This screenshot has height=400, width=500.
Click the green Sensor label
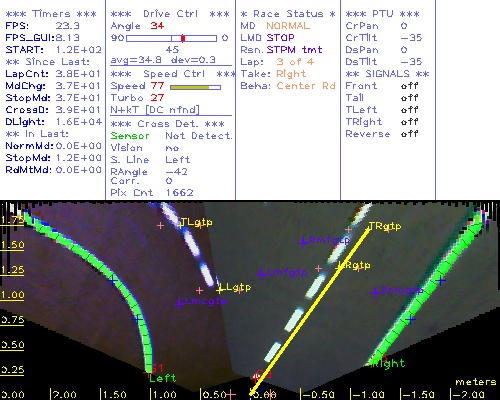tap(130, 136)
